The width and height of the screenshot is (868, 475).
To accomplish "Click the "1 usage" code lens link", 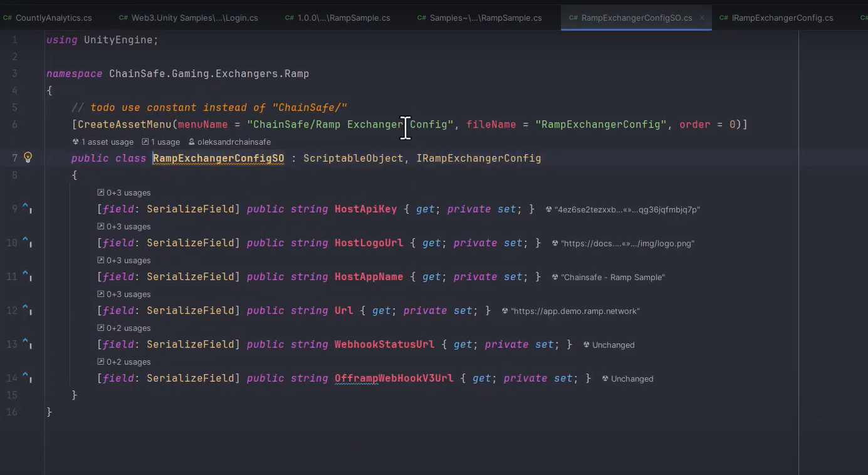I will tap(165, 142).
